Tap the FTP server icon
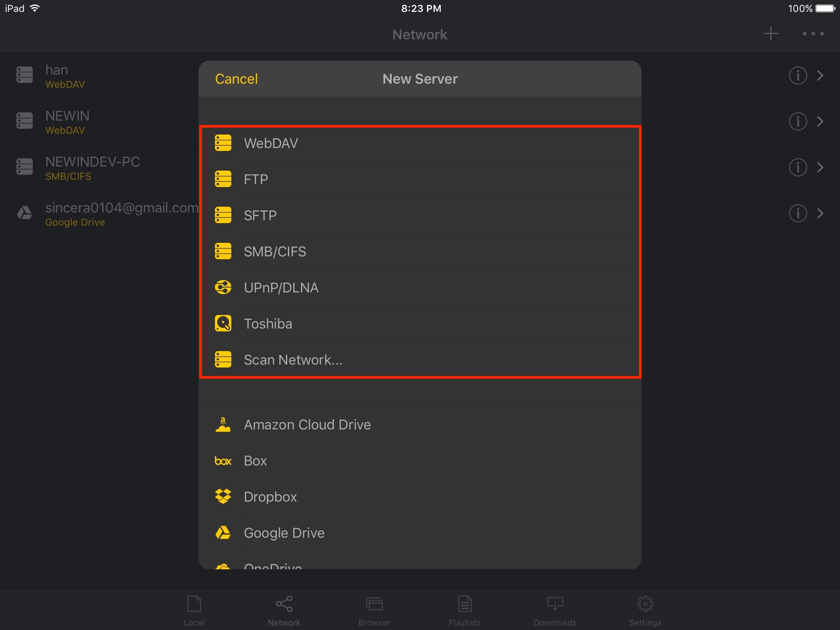The image size is (840, 630). point(223,179)
